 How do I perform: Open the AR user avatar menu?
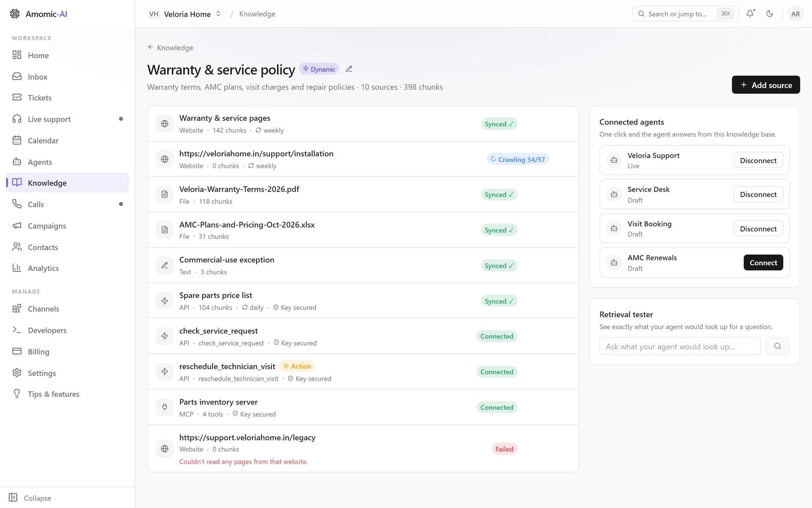(795, 14)
